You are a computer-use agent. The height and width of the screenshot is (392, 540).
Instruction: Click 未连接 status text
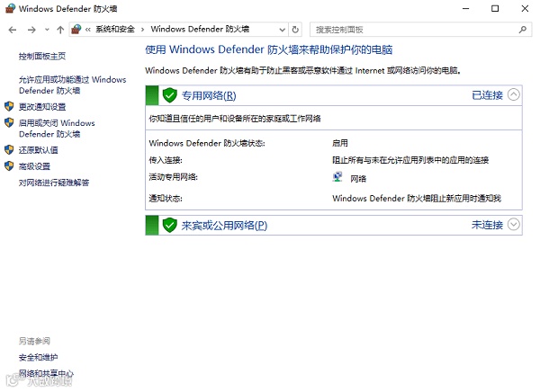click(x=487, y=225)
